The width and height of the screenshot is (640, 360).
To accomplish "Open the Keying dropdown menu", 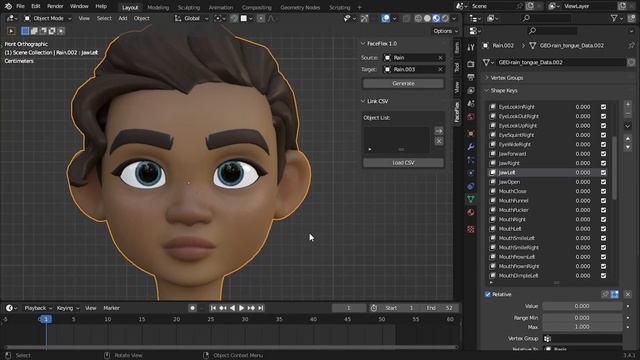I will (68, 308).
